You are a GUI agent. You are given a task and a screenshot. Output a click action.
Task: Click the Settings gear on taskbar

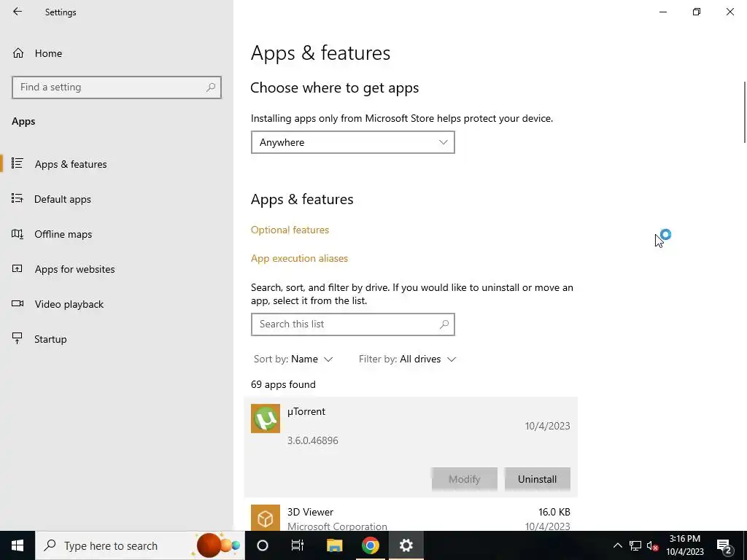pyautogui.click(x=406, y=545)
